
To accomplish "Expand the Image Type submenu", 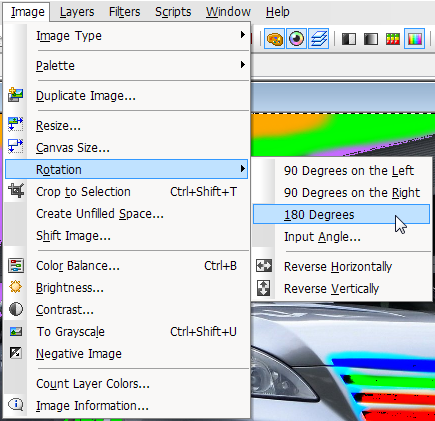I will (x=127, y=35).
